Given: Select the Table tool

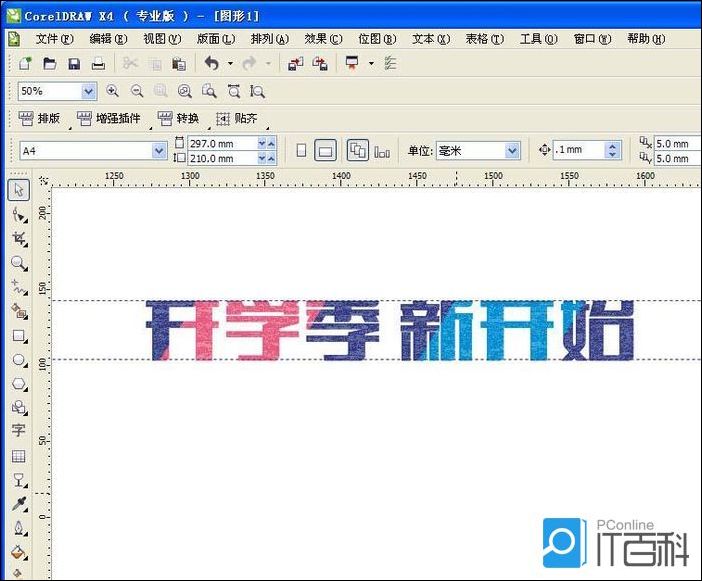Looking at the screenshot, I should coord(18,456).
